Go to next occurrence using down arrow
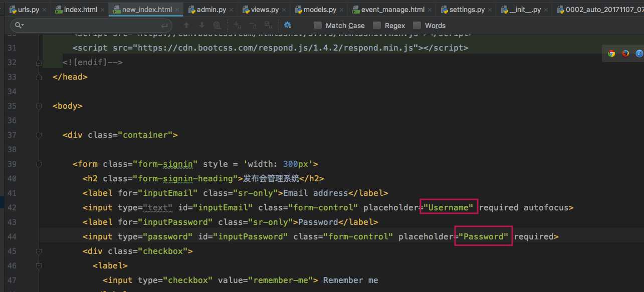The height and width of the screenshot is (292, 644). [x=202, y=26]
